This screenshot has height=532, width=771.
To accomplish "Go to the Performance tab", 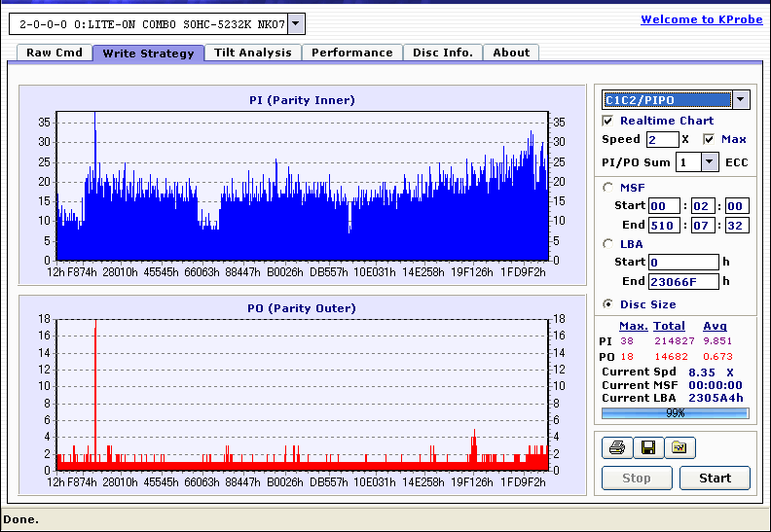I will (x=351, y=53).
